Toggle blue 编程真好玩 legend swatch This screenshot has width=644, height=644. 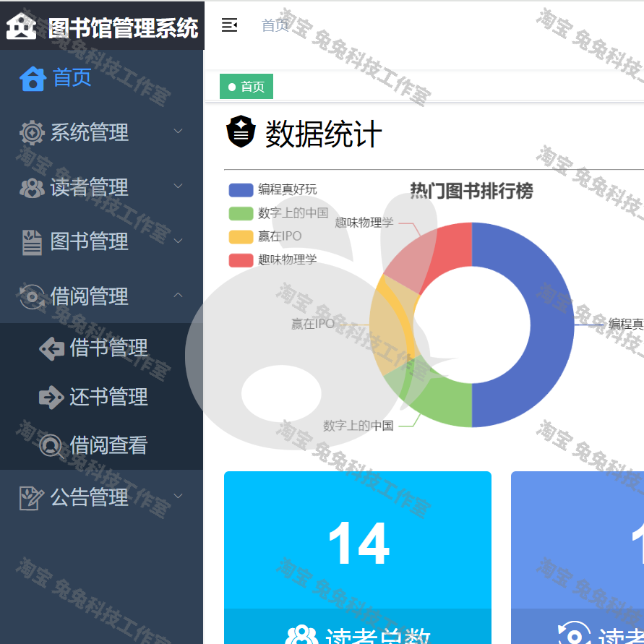point(241,190)
